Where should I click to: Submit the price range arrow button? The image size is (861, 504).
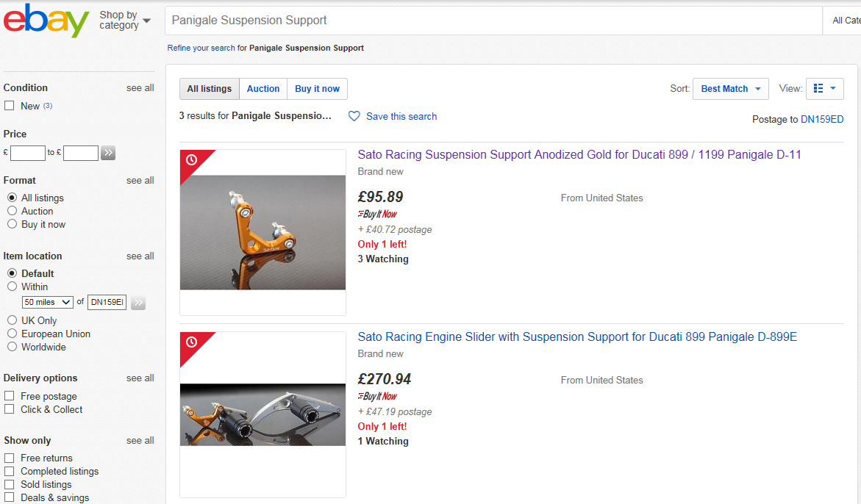point(108,153)
